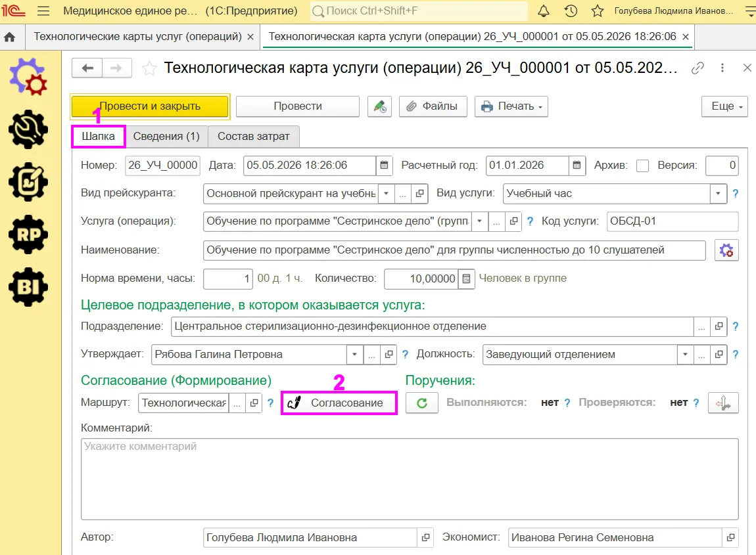
Task: Select the Технологическая карта услуги 26_УЧ_000001 tab
Action: [473, 37]
